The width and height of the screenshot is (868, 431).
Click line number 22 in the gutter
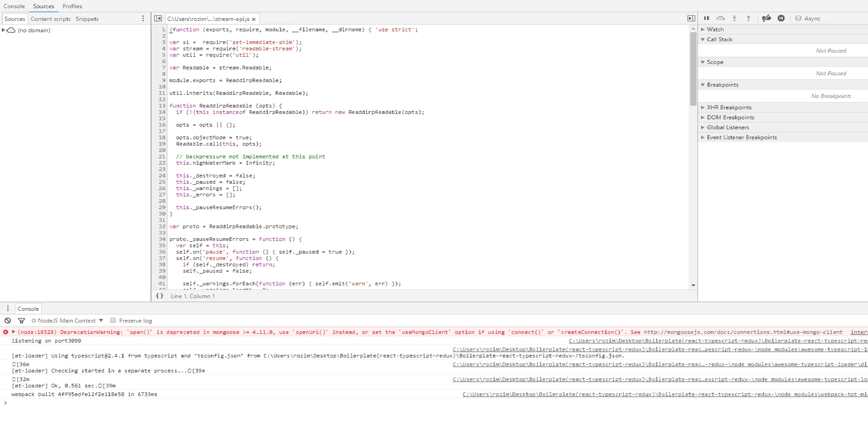[x=162, y=163]
